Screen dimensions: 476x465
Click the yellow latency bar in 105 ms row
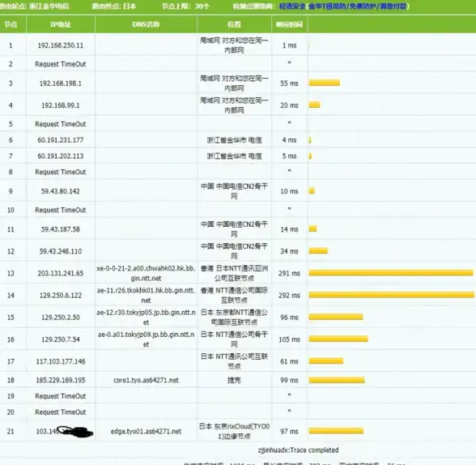338,339
